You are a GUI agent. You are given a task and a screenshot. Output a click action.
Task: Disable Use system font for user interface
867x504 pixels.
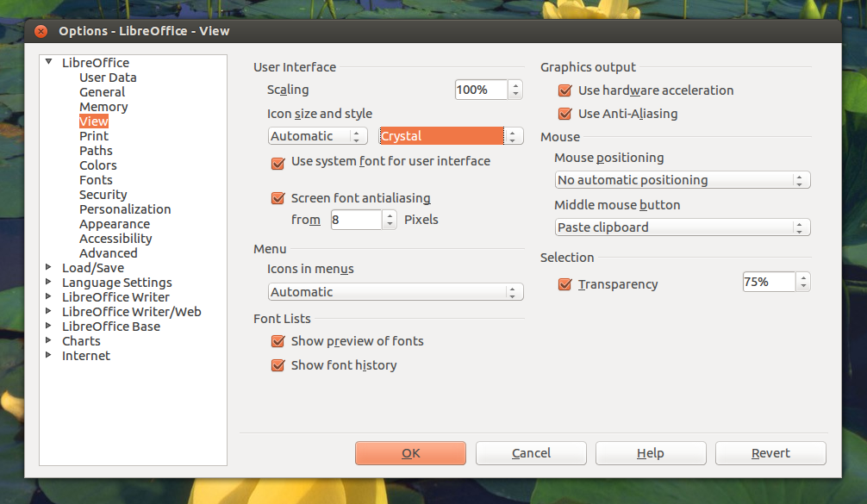pyautogui.click(x=278, y=161)
